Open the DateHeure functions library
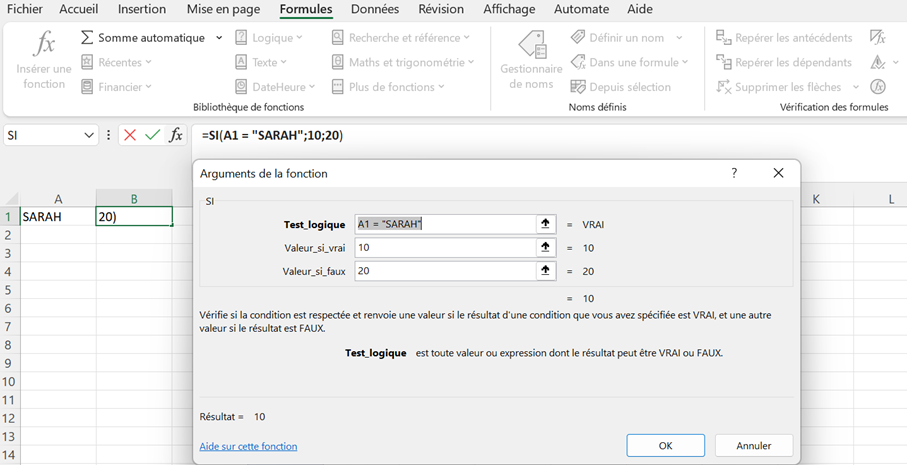 click(x=275, y=87)
